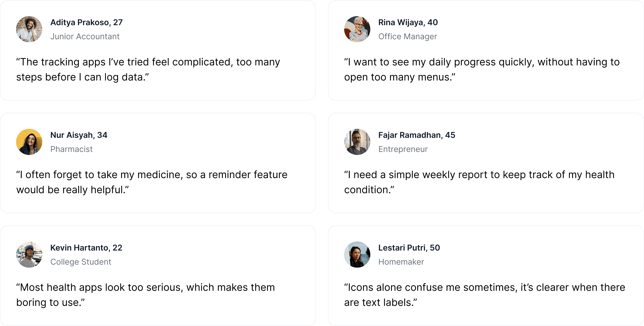This screenshot has width=644, height=326.
Task: Select the name Fajar Ramadhan, 45
Action: 417,135
